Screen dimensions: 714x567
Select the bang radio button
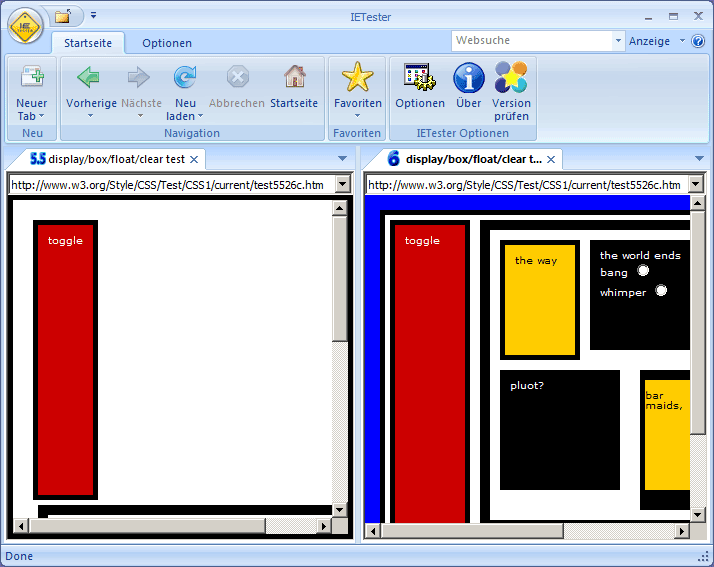[643, 271]
